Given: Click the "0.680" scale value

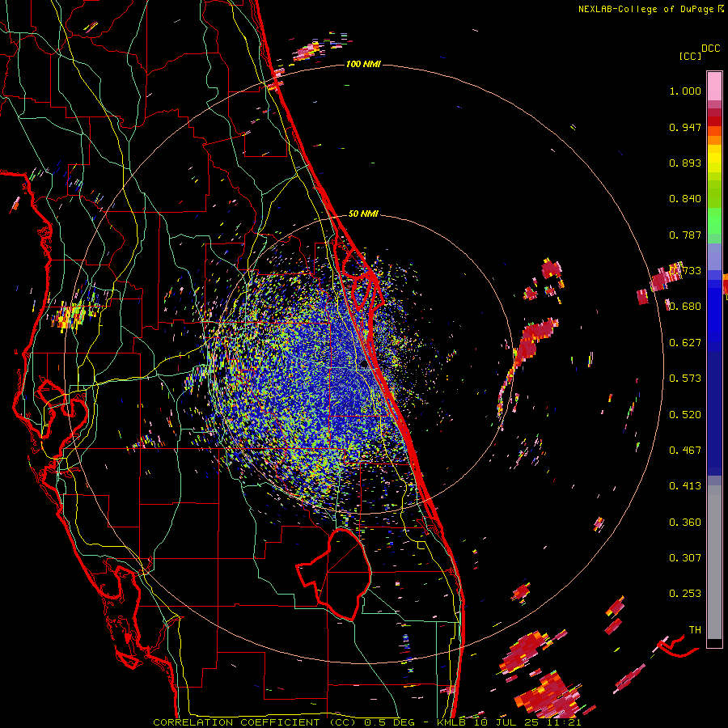Looking at the screenshot, I should click(685, 307).
